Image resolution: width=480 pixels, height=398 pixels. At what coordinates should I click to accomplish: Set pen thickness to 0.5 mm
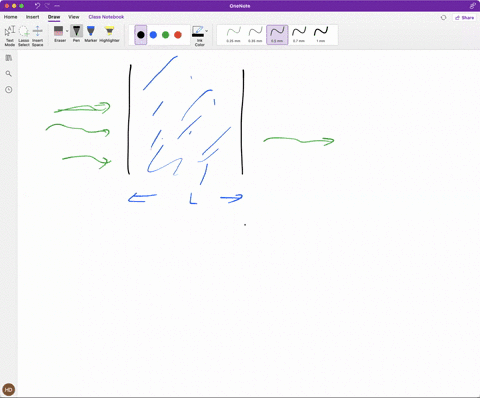277,35
